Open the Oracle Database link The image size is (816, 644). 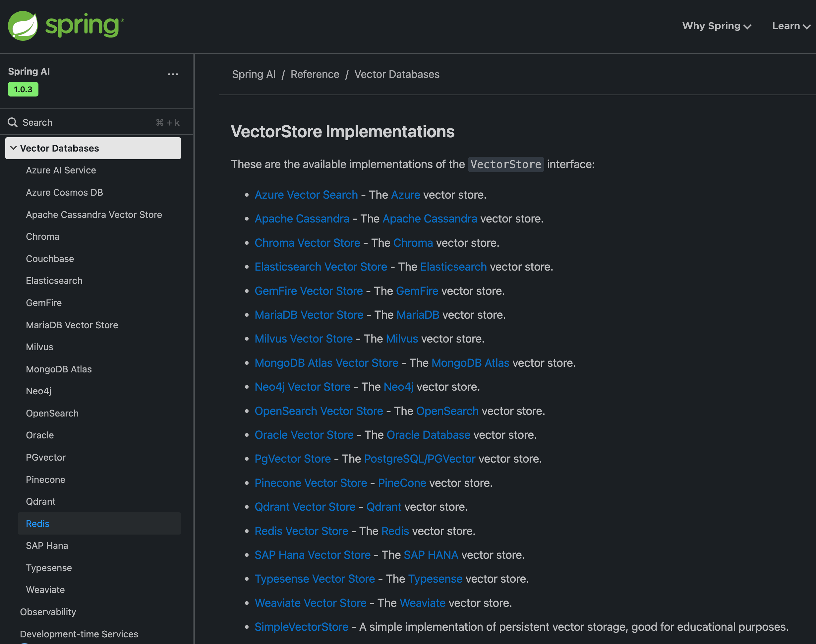coord(428,435)
